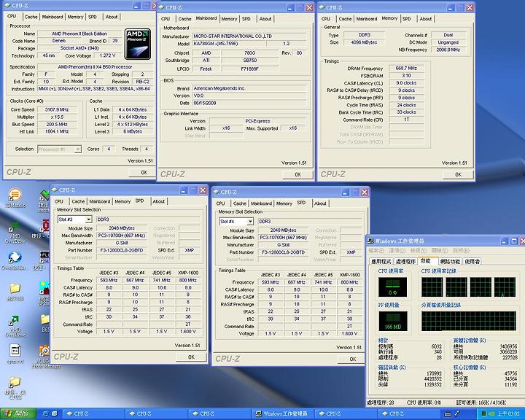Image resolution: width=525 pixels, height=420 pixels.
Task: Open Slot #3 memory slot dropdown
Action: click(x=88, y=219)
